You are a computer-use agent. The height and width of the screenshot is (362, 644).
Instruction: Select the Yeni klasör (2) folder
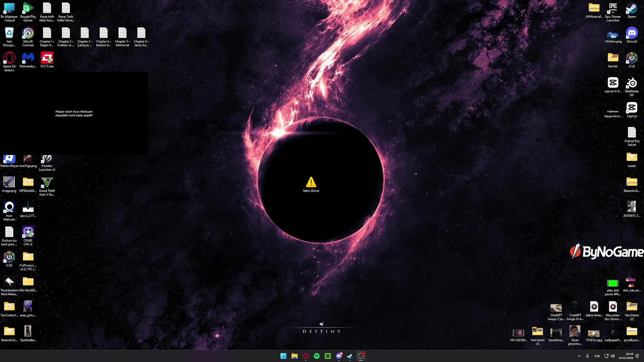click(632, 307)
